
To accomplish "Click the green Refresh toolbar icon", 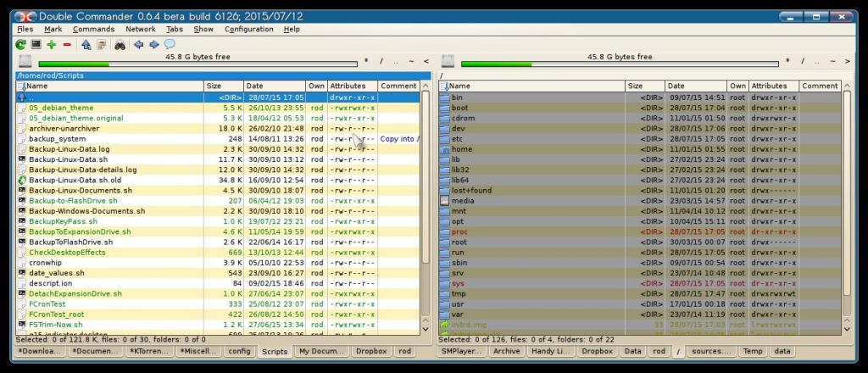I will (22, 44).
